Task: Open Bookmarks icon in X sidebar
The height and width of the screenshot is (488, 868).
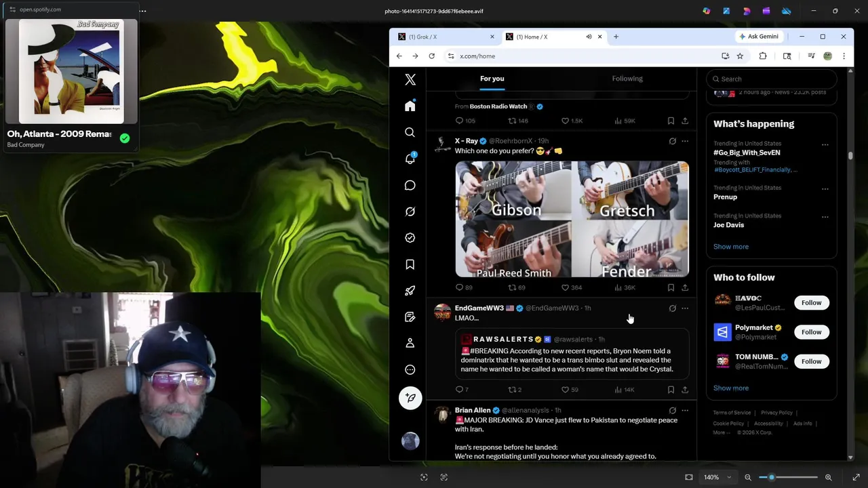Action: 410,264
